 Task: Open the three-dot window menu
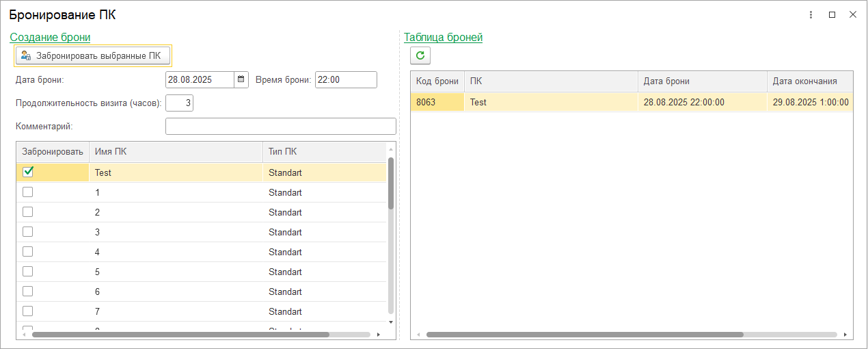(x=811, y=14)
